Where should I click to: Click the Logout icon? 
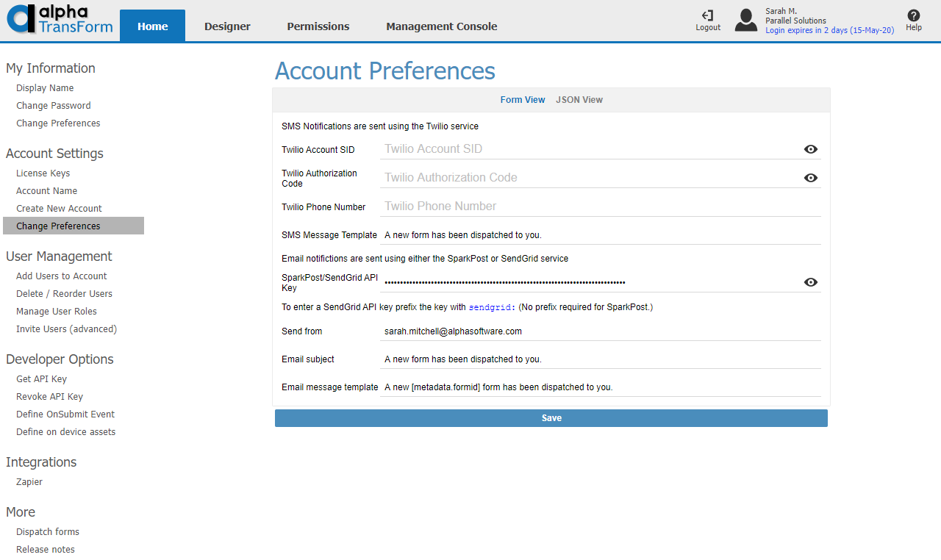[x=707, y=20]
